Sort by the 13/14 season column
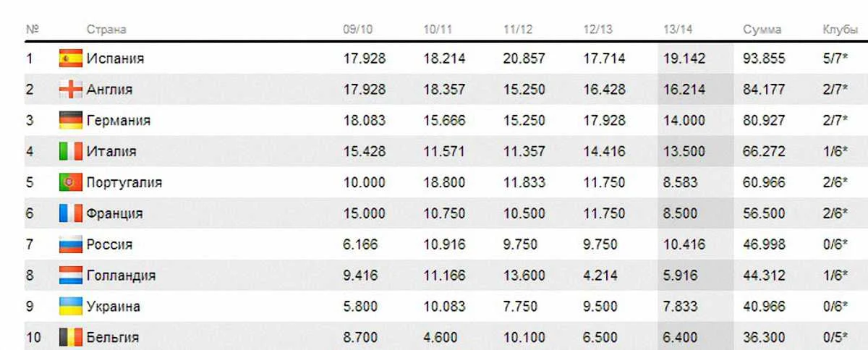This screenshot has width=868, height=350. 678,30
